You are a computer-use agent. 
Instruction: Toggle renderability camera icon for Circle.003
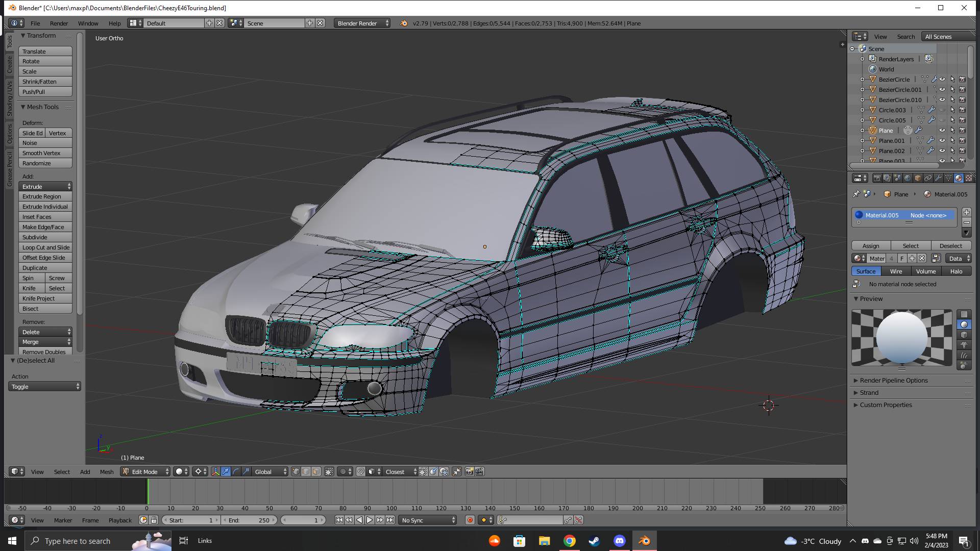coord(962,110)
